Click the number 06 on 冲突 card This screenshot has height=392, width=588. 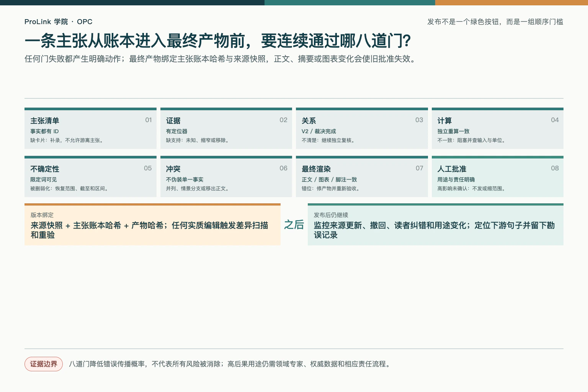[x=283, y=168]
